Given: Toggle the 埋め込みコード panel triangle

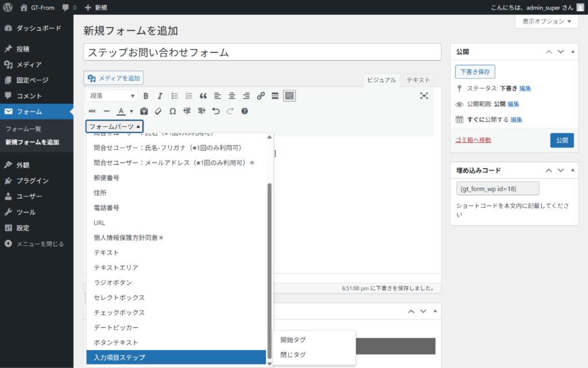Looking at the screenshot, I should click(x=572, y=170).
